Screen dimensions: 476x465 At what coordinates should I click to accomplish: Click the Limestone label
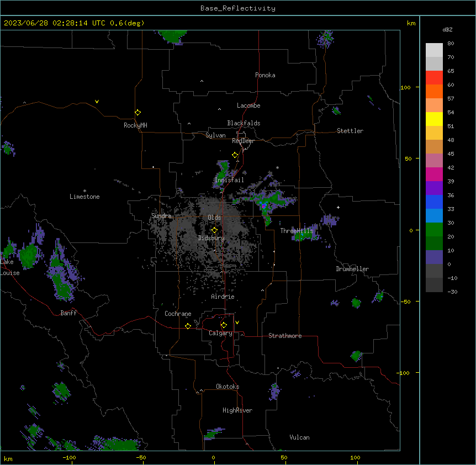point(84,197)
